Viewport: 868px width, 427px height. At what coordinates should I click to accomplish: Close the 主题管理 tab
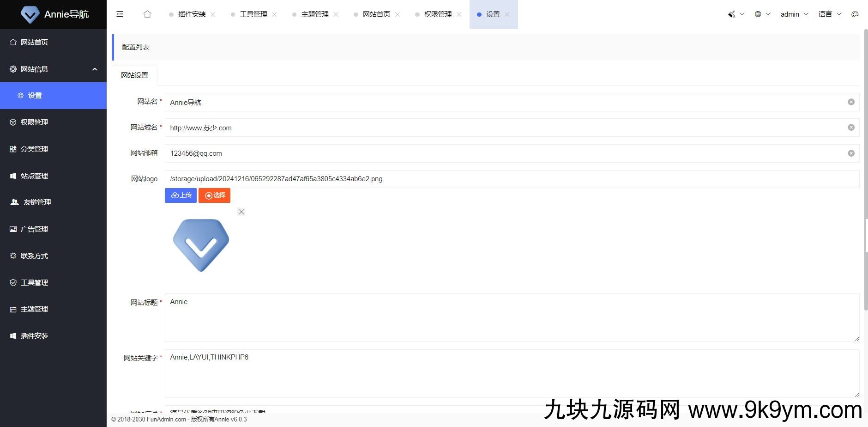336,14
